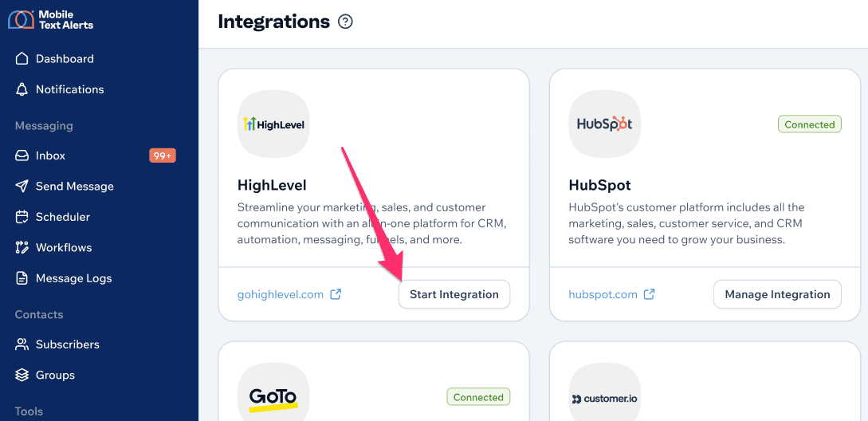The height and width of the screenshot is (421, 868).
Task: Click HighLevel description starting 'Streamline your marketing'
Action: [372, 224]
